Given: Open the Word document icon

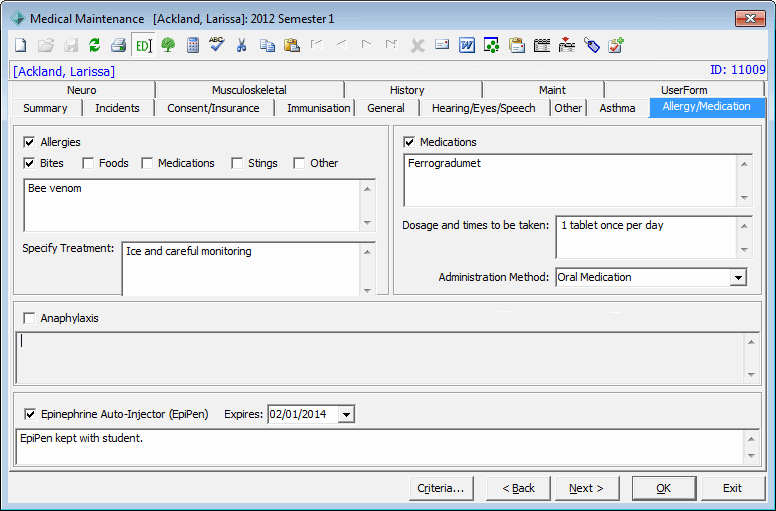Looking at the screenshot, I should tap(467, 46).
